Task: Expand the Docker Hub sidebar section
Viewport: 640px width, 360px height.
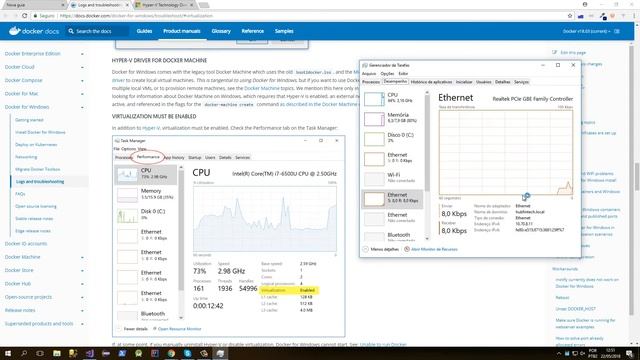Action: [82, 284]
